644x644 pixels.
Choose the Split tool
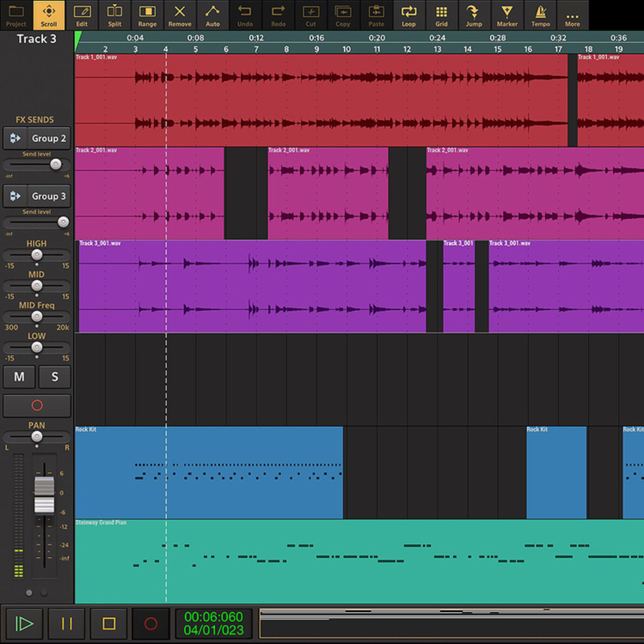pos(114,15)
